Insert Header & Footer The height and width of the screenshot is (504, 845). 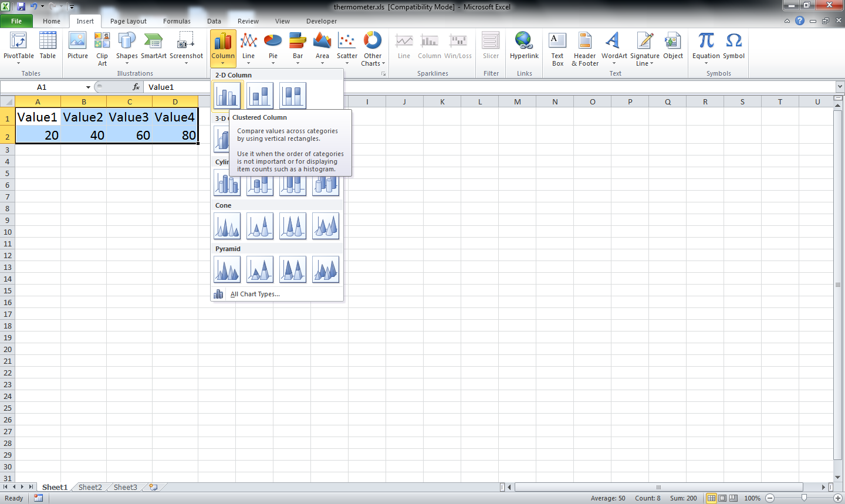point(585,48)
